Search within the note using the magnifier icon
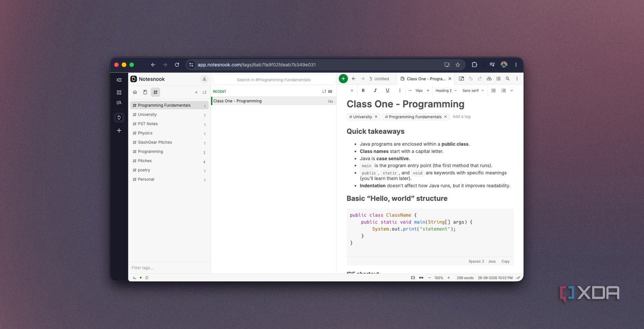Screen dimensions: 644x329 (507, 79)
